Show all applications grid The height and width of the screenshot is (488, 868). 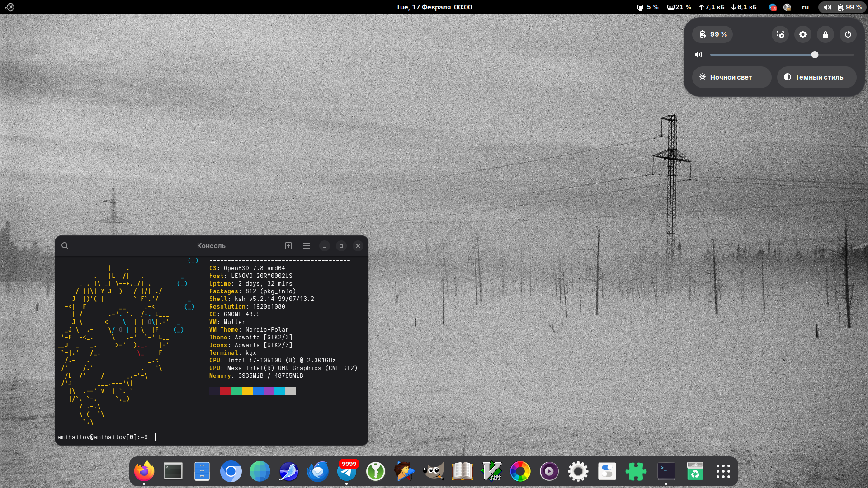tap(723, 471)
